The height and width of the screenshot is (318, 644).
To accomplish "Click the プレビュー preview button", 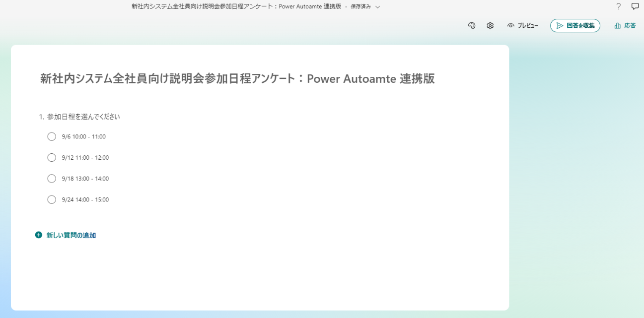I will pyautogui.click(x=523, y=26).
